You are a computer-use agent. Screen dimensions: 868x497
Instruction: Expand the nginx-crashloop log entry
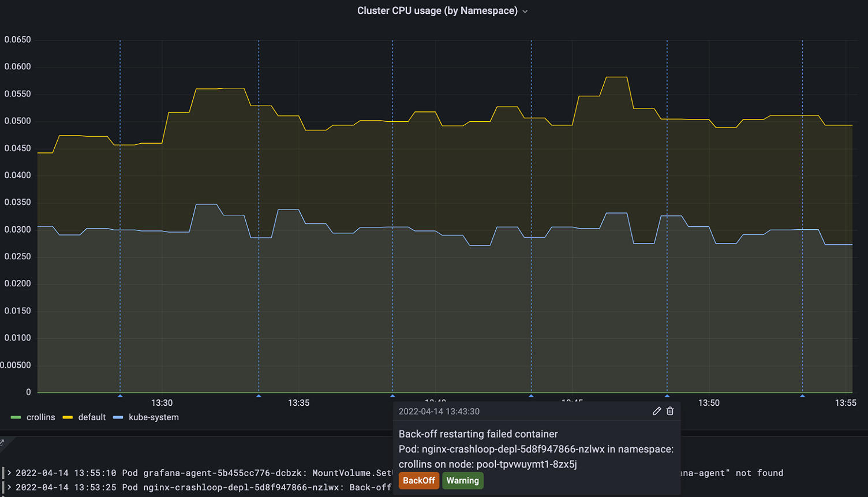[x=10, y=487]
